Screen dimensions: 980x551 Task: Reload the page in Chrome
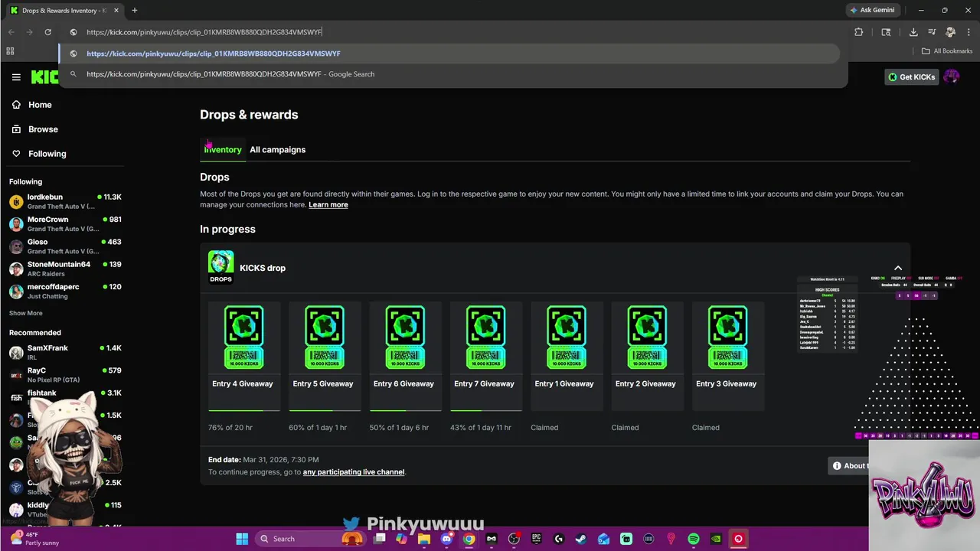47,32
